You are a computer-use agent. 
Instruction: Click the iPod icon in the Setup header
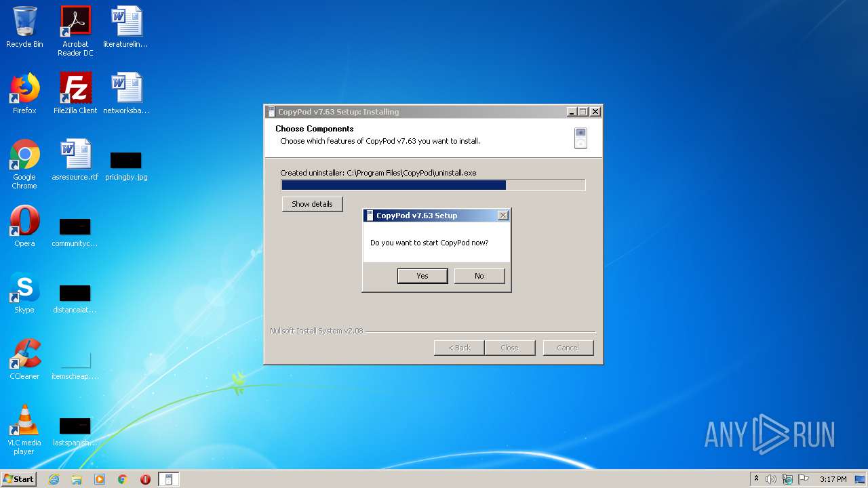point(580,138)
